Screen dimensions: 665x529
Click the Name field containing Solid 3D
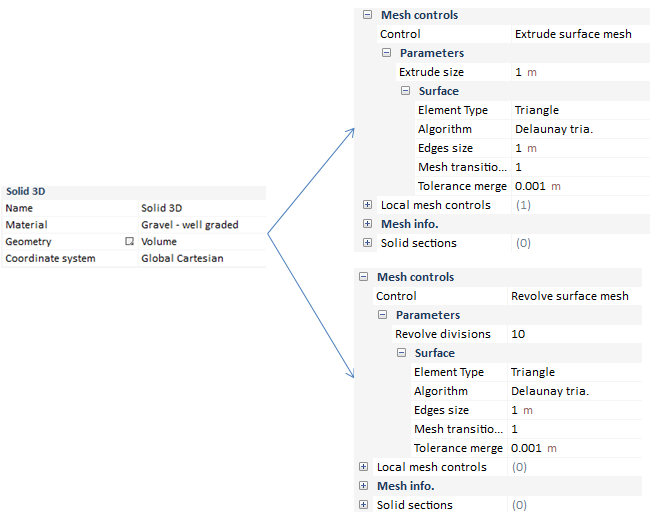click(200, 208)
